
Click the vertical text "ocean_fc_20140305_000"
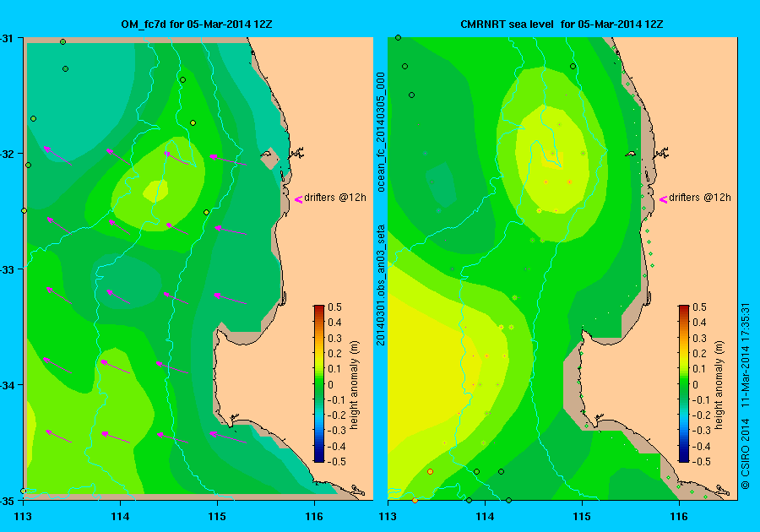pyautogui.click(x=381, y=132)
